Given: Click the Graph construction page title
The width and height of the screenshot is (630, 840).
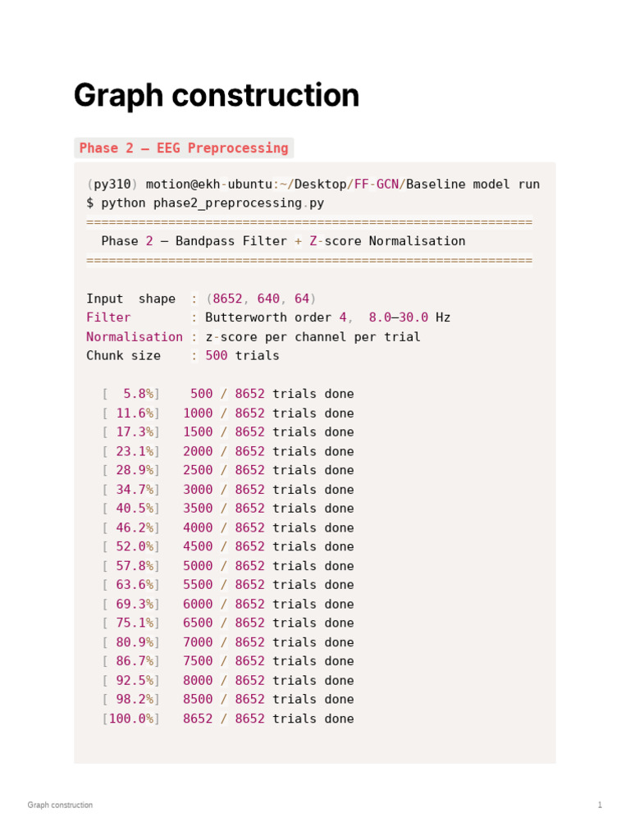Looking at the screenshot, I should click(x=217, y=95).
